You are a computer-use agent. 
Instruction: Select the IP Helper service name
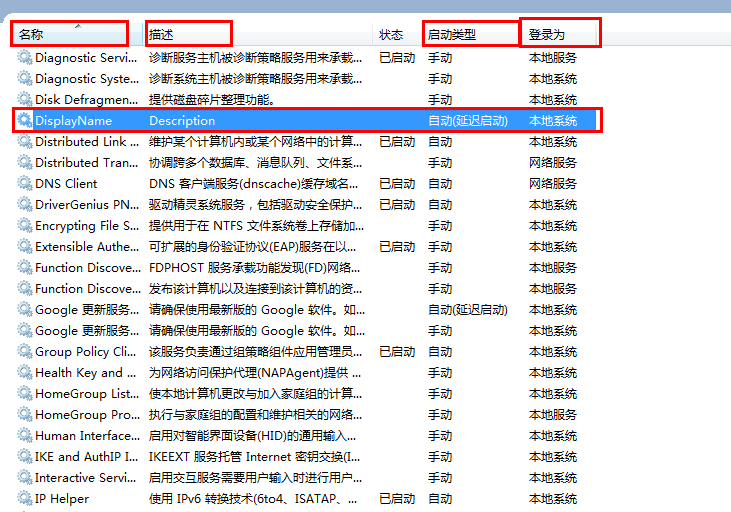[62, 498]
